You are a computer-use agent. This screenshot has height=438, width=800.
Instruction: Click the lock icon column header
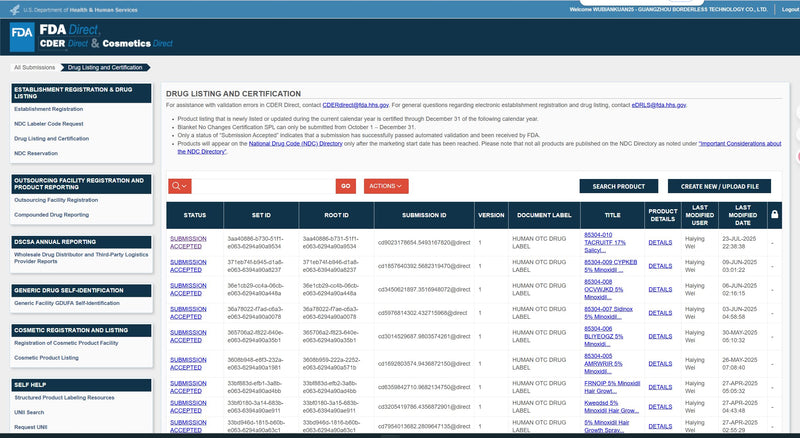pyautogui.click(x=772, y=215)
